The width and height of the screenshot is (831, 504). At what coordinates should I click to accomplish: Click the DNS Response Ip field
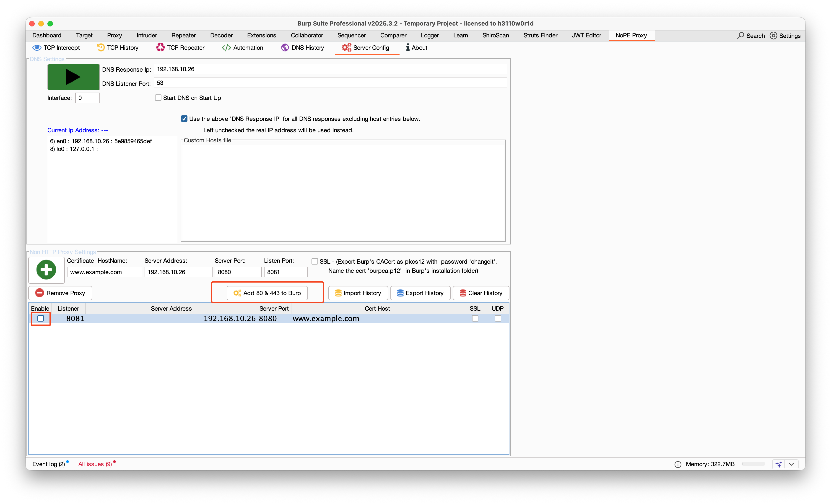(x=330, y=69)
